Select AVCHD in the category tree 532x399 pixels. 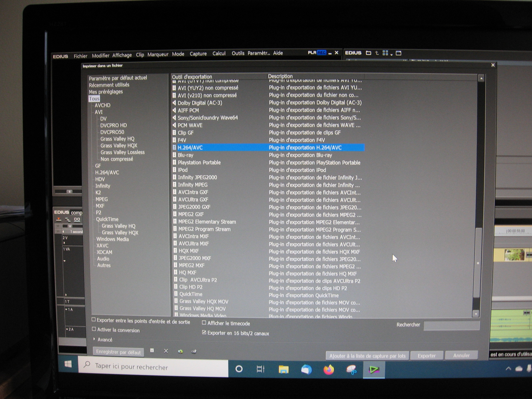click(x=102, y=105)
